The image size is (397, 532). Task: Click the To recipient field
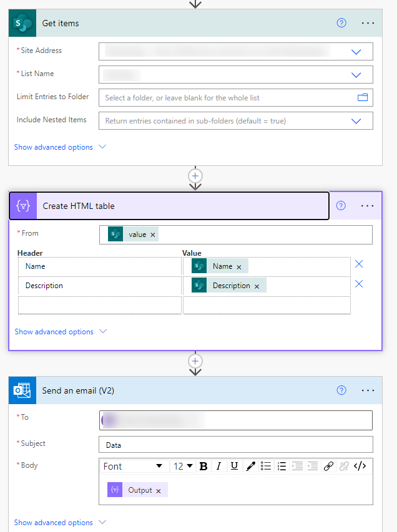236,420
